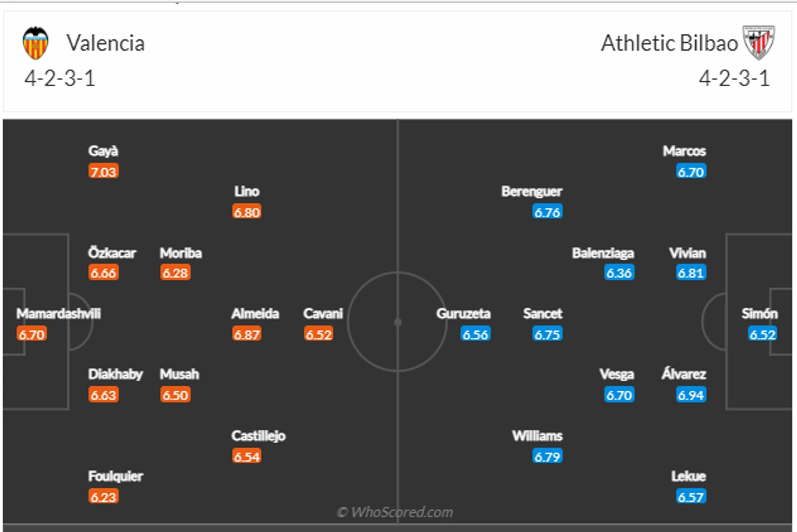Click Almeida's 6.87 rating badge

coord(247,334)
